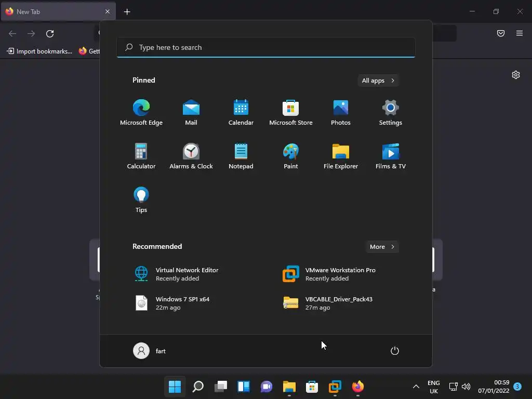Reload the Firefox page
Image resolution: width=532 pixels, height=399 pixels.
[50, 34]
